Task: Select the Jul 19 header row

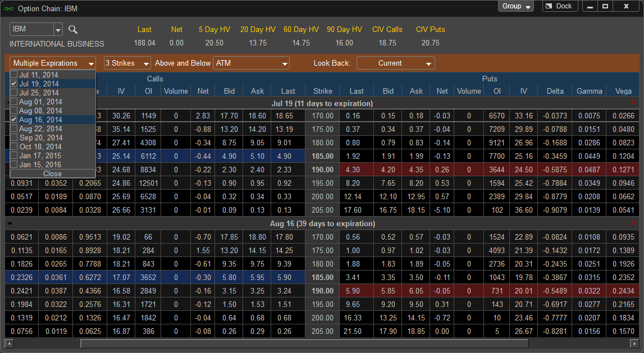Action: 322,103
